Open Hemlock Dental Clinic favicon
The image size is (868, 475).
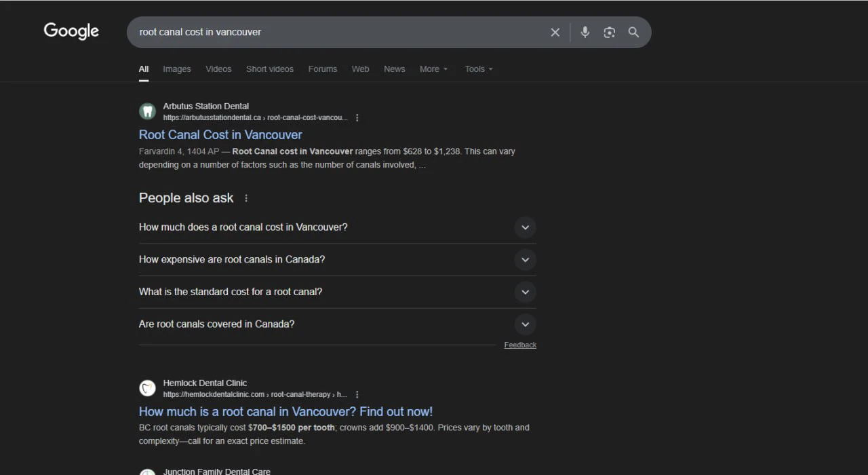pos(147,388)
